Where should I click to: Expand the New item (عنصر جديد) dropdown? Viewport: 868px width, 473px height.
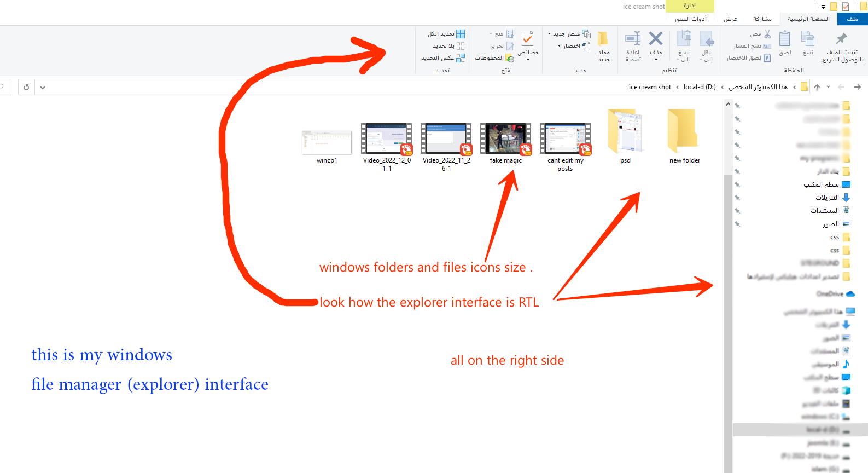click(x=549, y=34)
